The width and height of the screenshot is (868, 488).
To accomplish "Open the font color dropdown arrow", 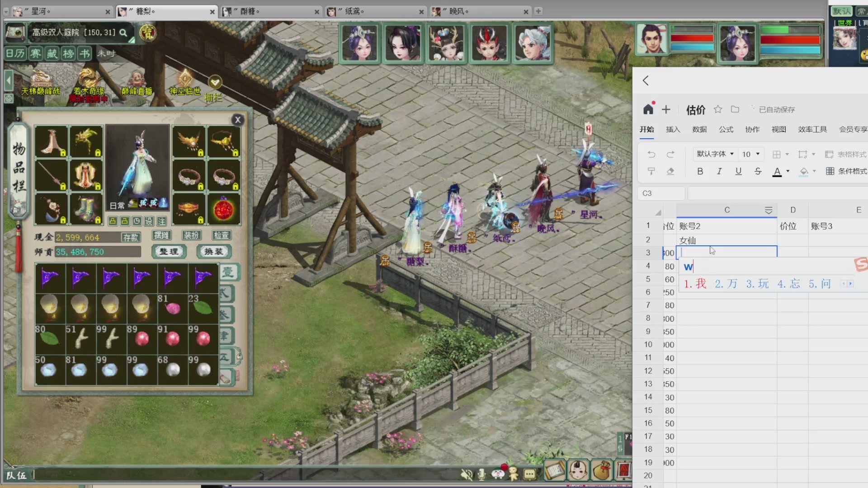I will 788,171.
